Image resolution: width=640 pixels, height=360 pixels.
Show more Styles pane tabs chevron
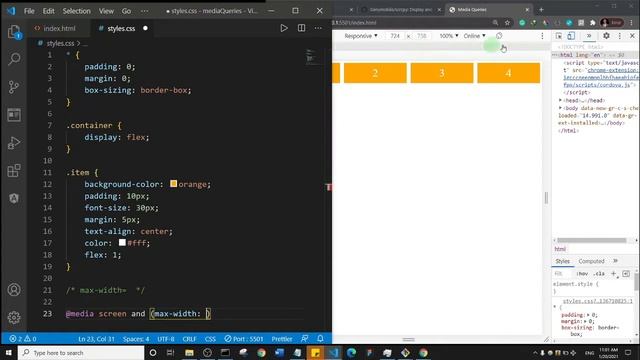click(616, 261)
